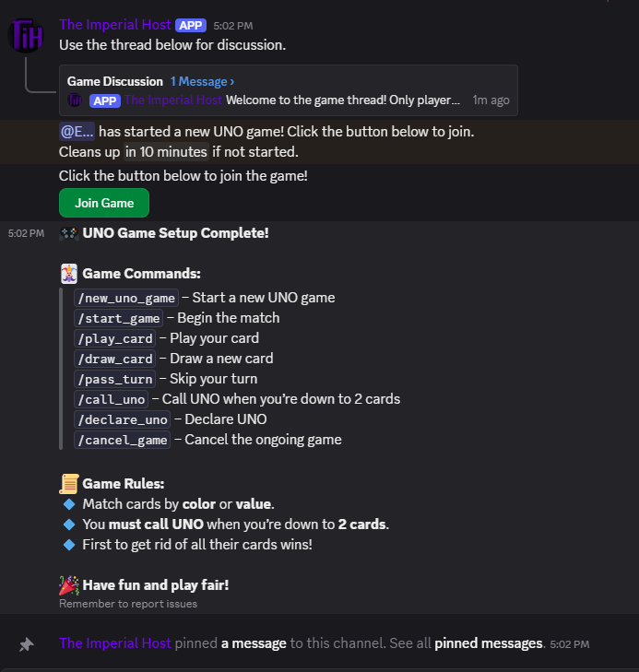Click the scroll emoji next to Game Rules
The height and width of the screenshot is (672, 639).
69,484
